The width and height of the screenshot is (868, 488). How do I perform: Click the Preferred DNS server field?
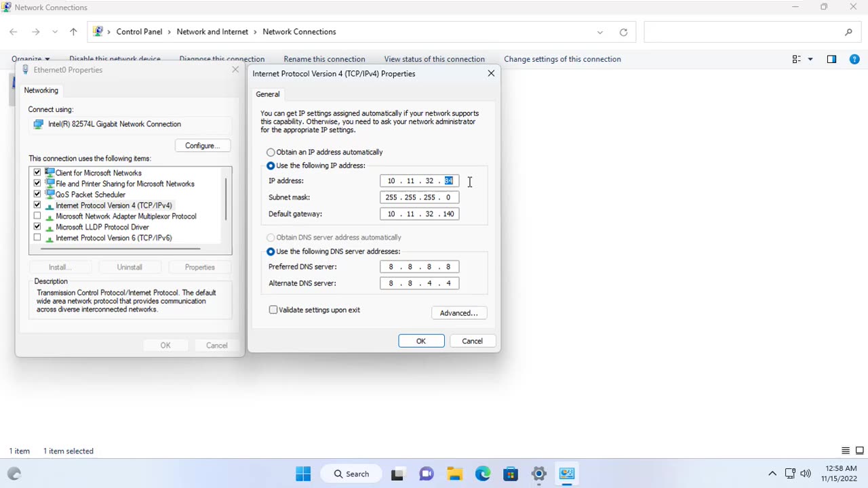coord(420,266)
